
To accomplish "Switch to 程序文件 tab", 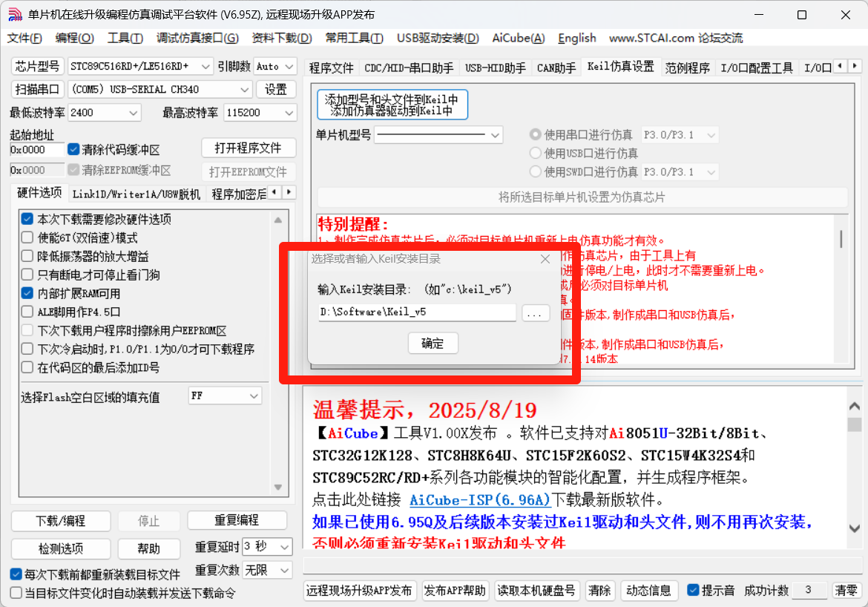I will pyautogui.click(x=331, y=68).
